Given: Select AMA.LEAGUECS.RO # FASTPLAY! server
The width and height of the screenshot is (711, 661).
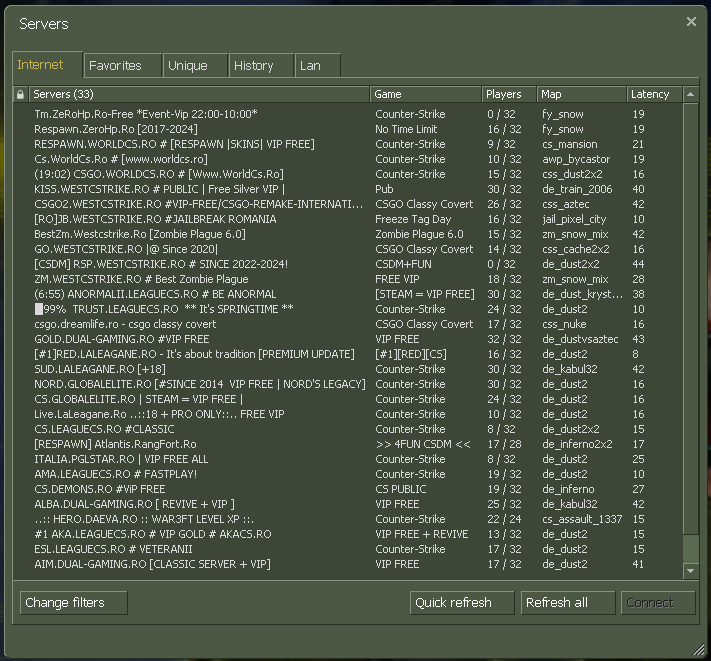Looking at the screenshot, I should tap(348, 474).
